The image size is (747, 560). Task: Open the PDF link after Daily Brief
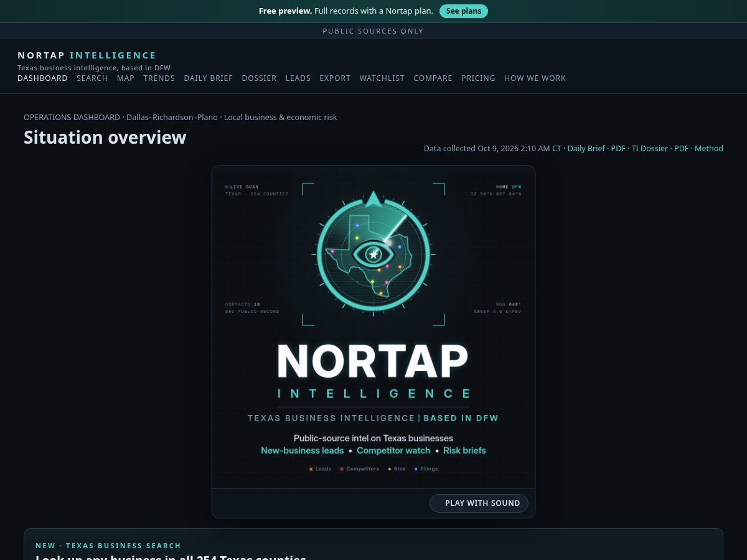pyautogui.click(x=618, y=149)
